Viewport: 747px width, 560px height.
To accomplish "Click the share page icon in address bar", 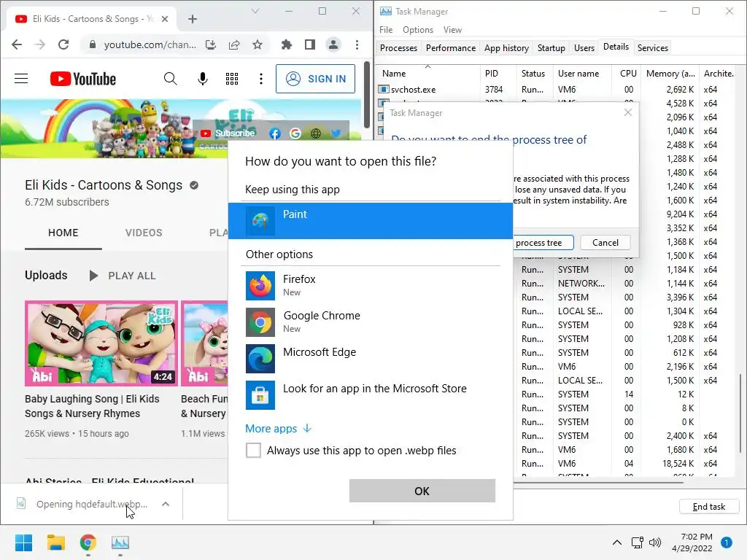I will [234, 44].
